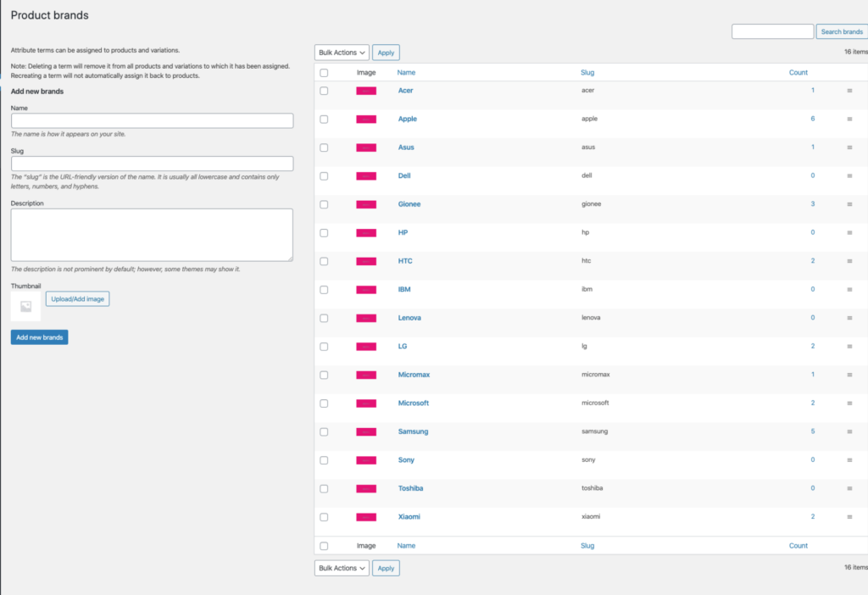Click the drag handle icon for Toshiba
This screenshot has height=595, width=868.
coord(849,489)
